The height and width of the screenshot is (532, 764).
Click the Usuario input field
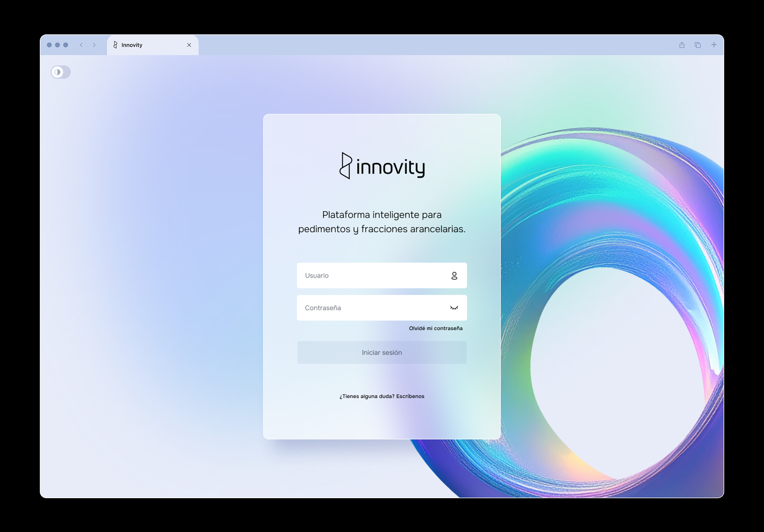[x=382, y=275]
